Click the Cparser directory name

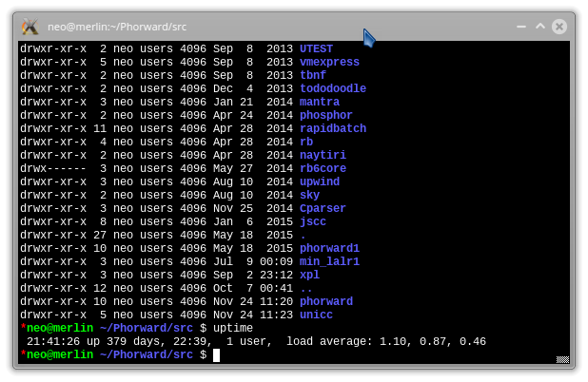(323, 208)
